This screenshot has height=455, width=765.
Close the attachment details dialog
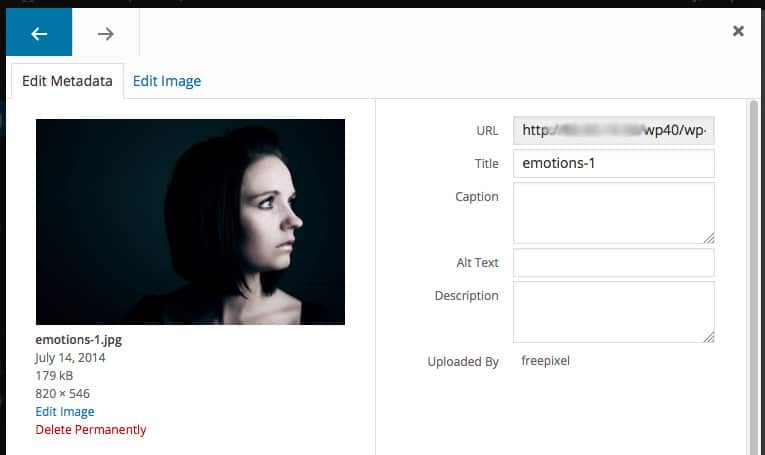pos(738,31)
